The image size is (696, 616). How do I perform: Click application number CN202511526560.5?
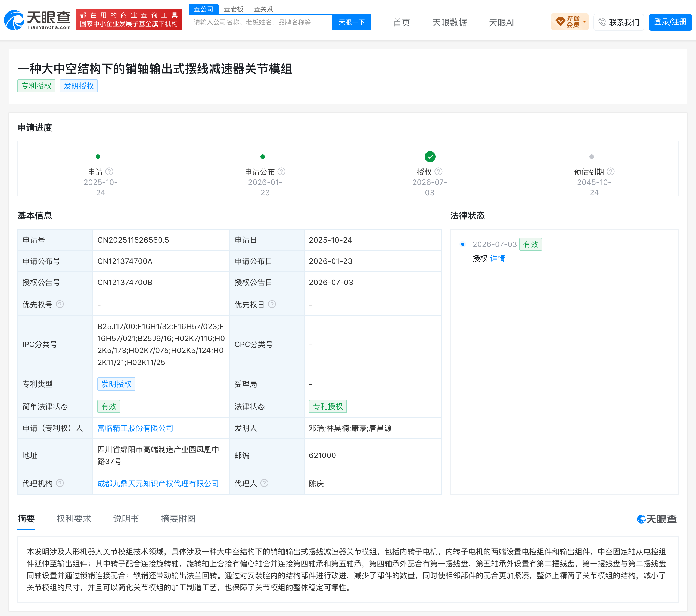(133, 240)
